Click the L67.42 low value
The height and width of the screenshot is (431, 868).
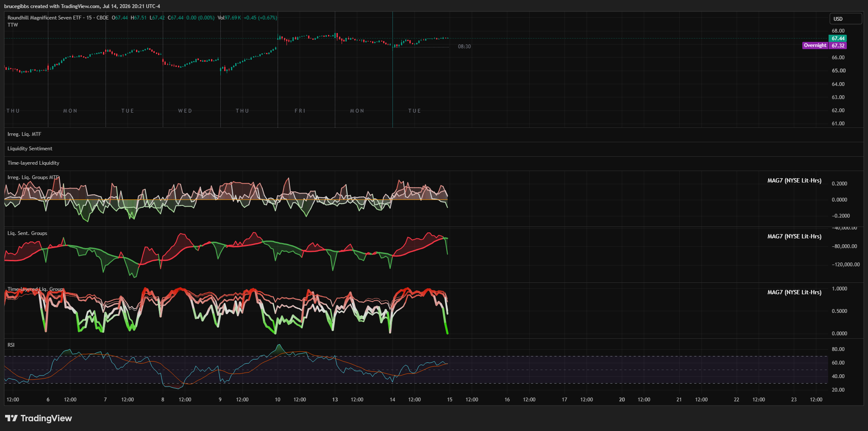157,18
